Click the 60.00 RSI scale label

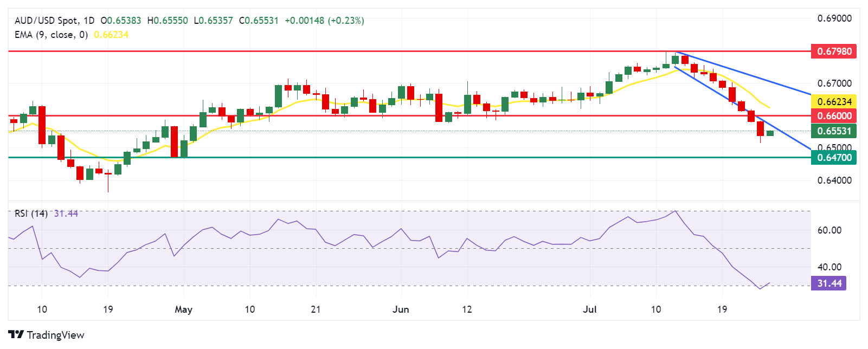tap(830, 230)
